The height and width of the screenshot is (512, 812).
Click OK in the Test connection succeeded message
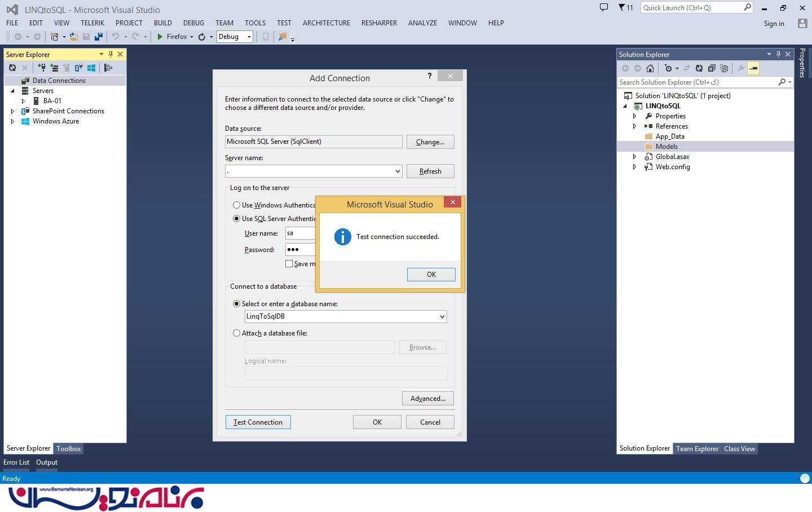coord(431,275)
